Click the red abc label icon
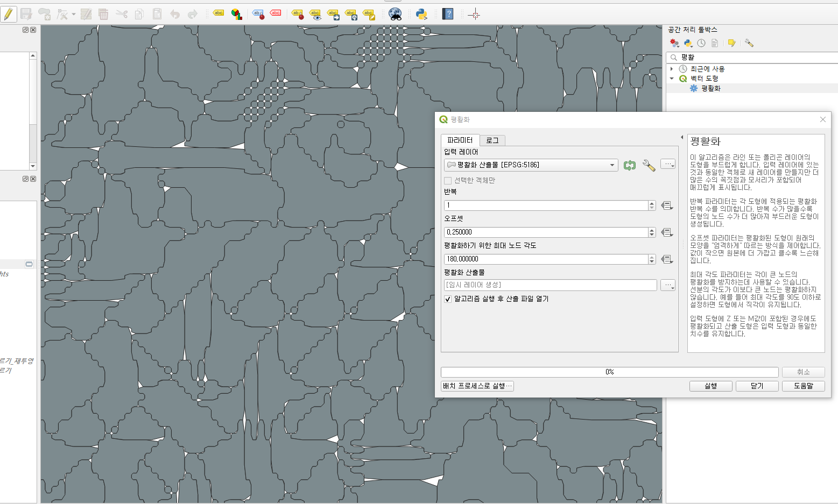The height and width of the screenshot is (504, 838). click(x=276, y=13)
